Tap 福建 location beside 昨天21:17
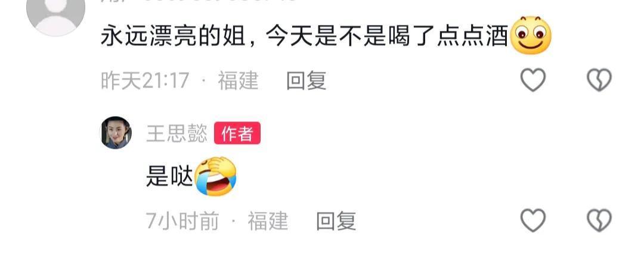 click(x=238, y=80)
